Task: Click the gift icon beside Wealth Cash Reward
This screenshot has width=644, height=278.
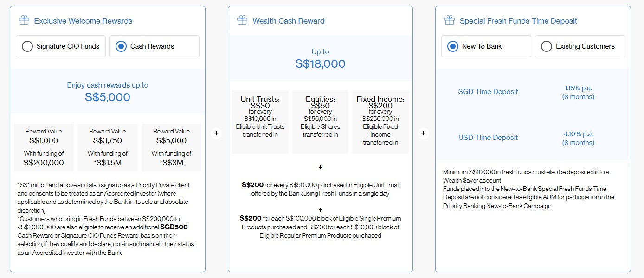Action: (x=242, y=20)
